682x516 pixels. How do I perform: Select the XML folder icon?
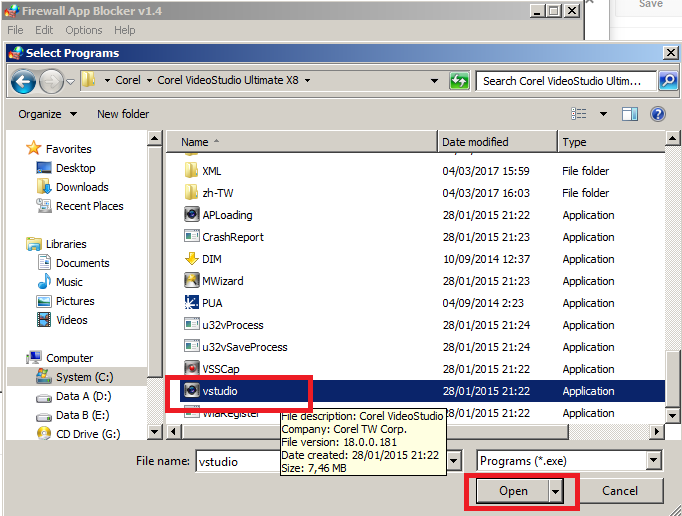[191, 171]
